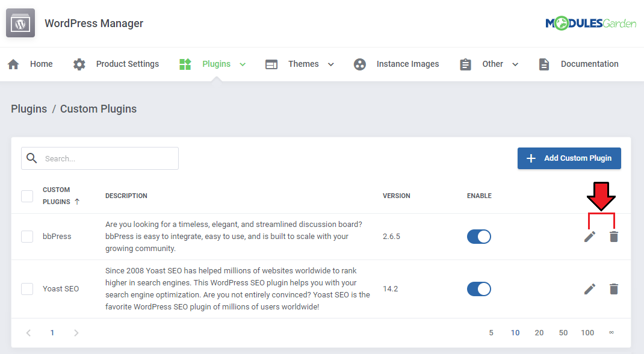Image resolution: width=644 pixels, height=354 pixels.
Task: Click the version value 14.2
Action: pos(390,289)
